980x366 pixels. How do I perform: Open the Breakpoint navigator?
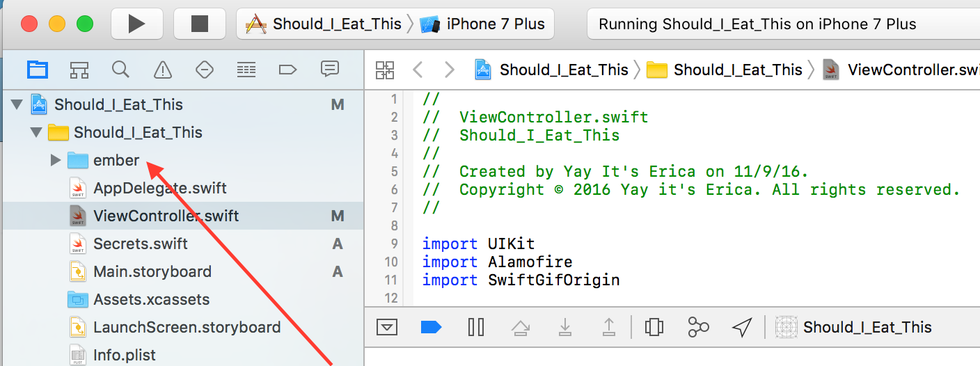click(x=287, y=70)
